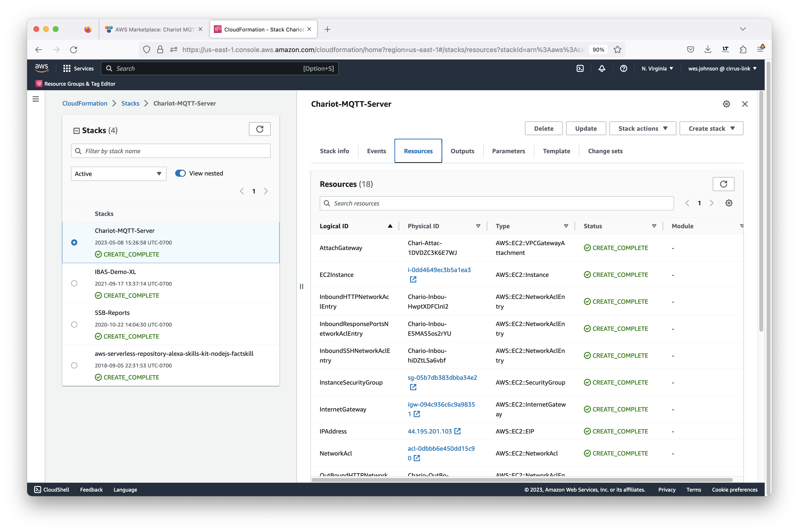Refresh the Stacks list
The width and height of the screenshot is (799, 532).
259,129
